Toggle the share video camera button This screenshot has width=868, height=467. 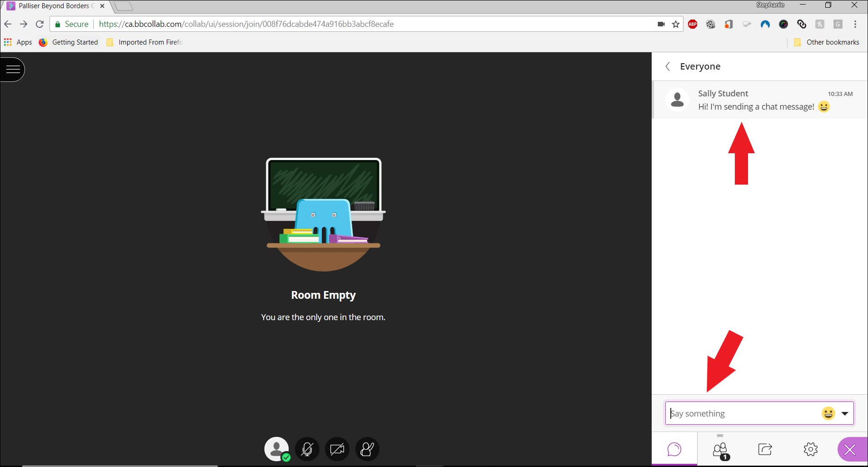point(337,449)
